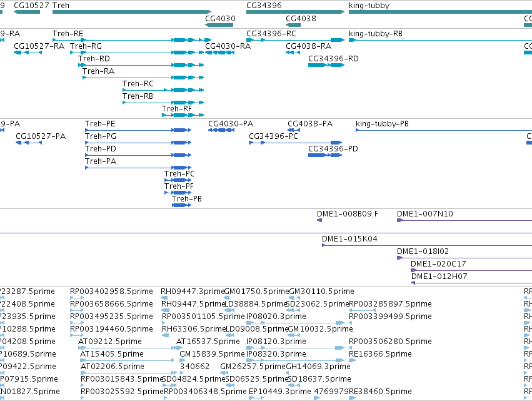The width and height of the screenshot is (532, 401).
Task: Click protein CG4038-PA label
Action: (310, 124)
